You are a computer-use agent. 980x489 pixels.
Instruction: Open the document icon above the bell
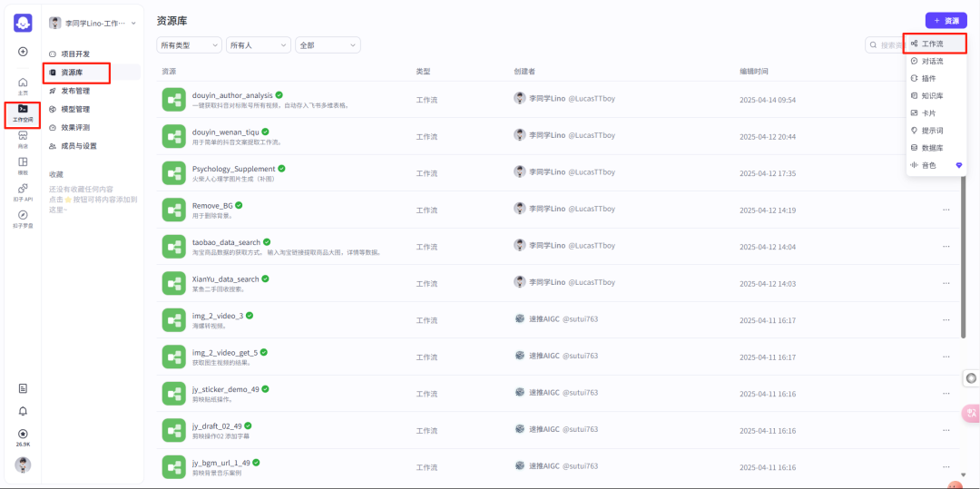point(23,387)
